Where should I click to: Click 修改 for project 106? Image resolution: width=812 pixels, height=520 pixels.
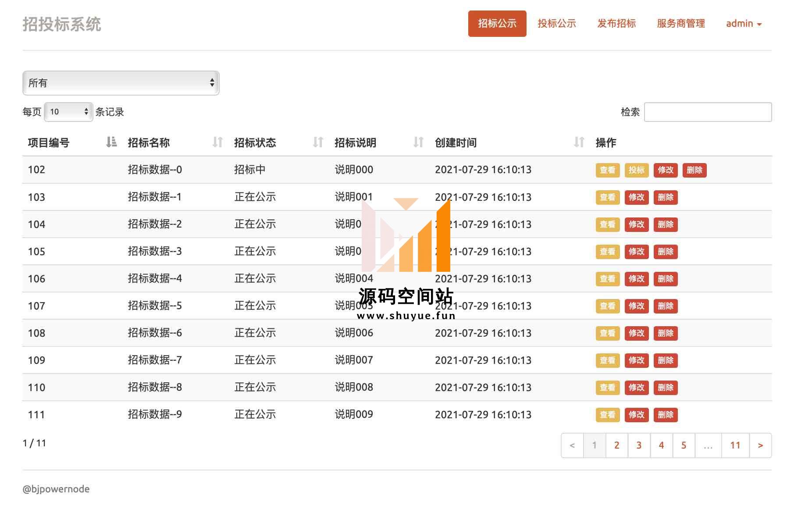[637, 279]
